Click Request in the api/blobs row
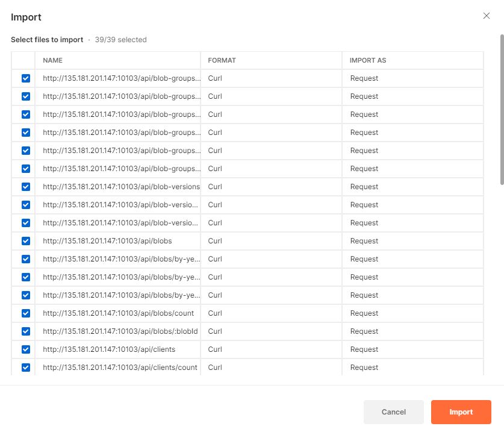504x435 pixels. [364, 241]
